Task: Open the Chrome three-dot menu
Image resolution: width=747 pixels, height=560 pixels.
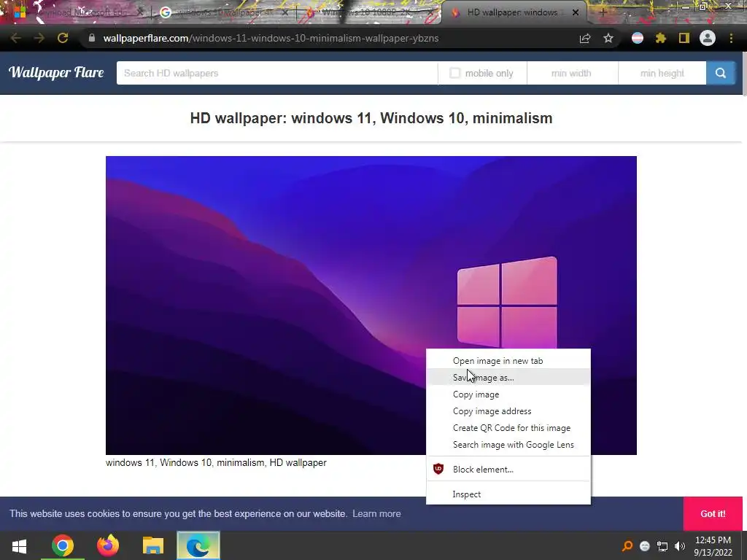Action: [x=731, y=38]
